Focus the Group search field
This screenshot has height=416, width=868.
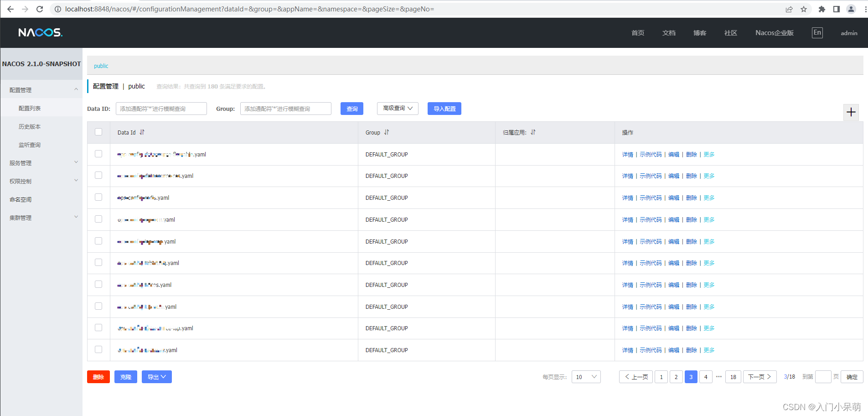pyautogui.click(x=286, y=109)
